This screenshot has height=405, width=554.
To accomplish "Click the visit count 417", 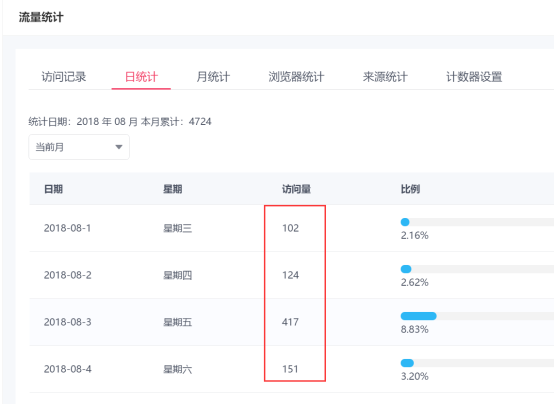I will click(290, 322).
